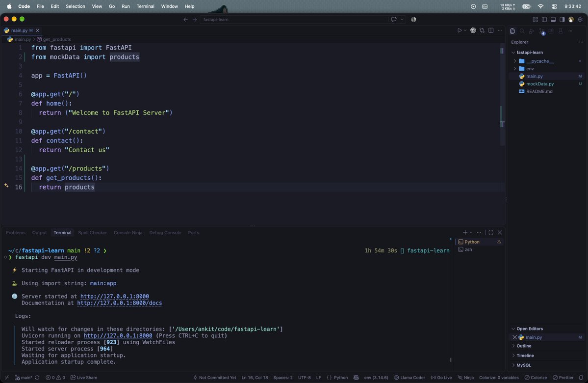Open notifications bell in status bar
588x383 pixels.
[x=581, y=378]
